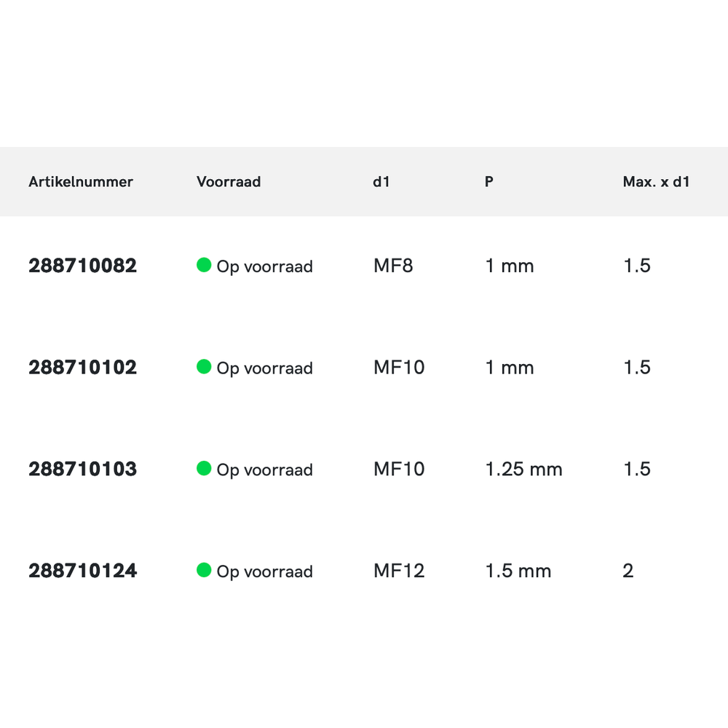Screen dimensions: 728x728
Task: Open article number 288710102
Action: point(83,368)
